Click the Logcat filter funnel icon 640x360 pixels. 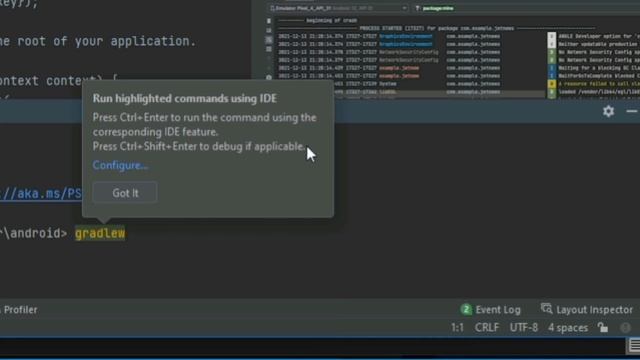coord(417,8)
